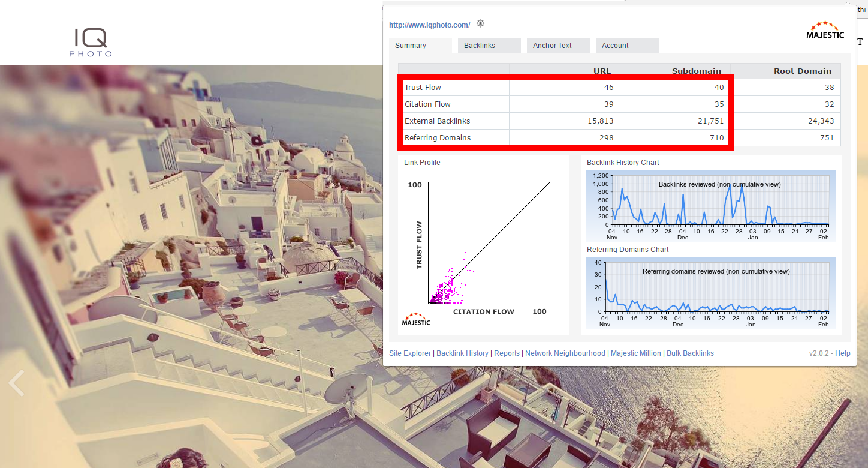
Task: Click the Backlink History Chart heading
Action: [x=623, y=163]
